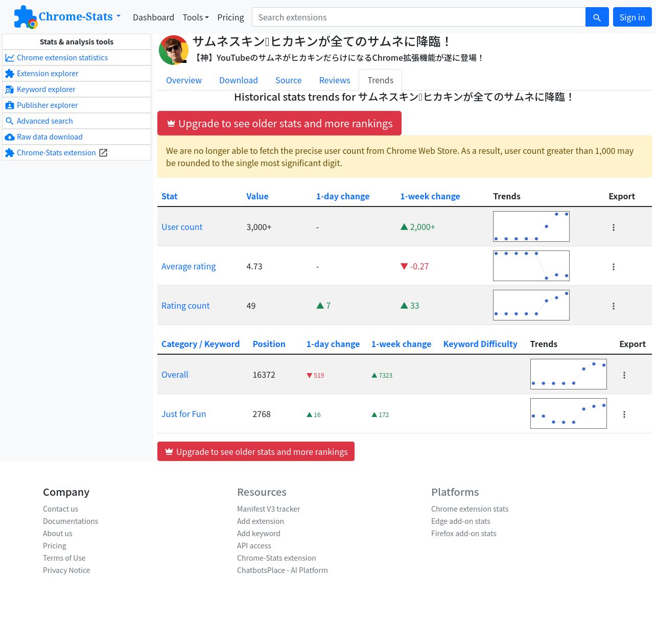Click the badge icon beside Publisher explorer
This screenshot has width=656, height=644.
pyautogui.click(x=10, y=105)
